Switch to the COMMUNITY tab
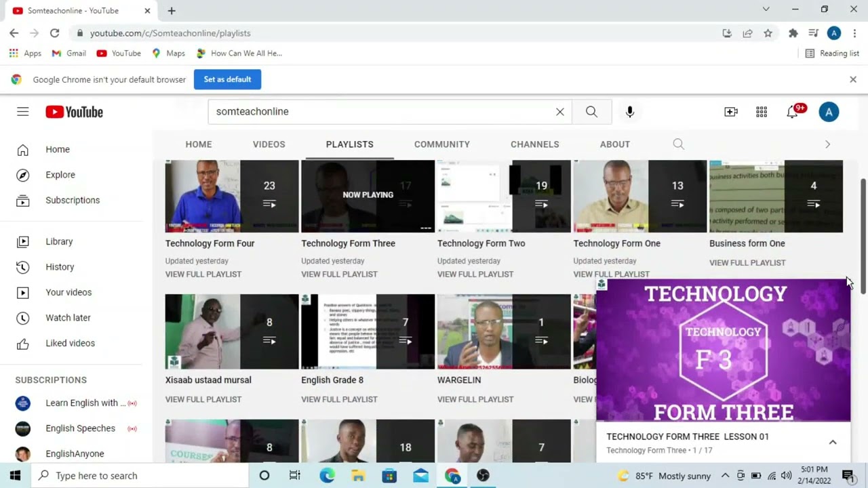The width and height of the screenshot is (868, 488). pyautogui.click(x=442, y=144)
